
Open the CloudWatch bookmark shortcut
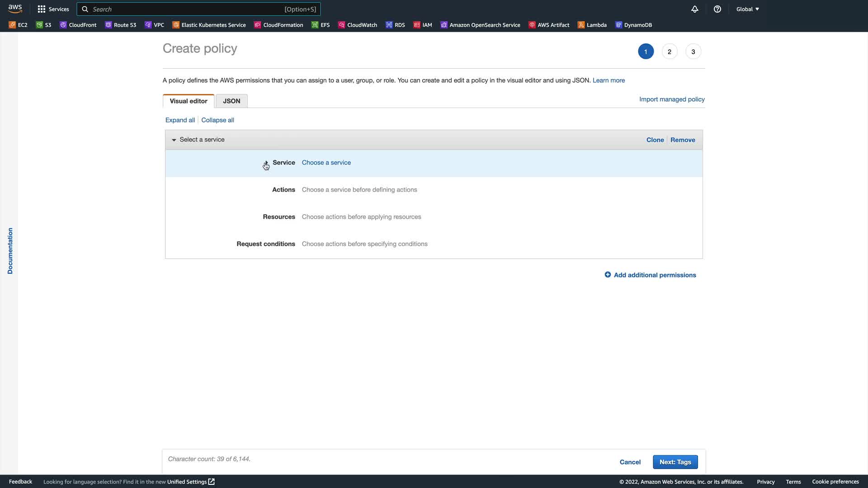pyautogui.click(x=358, y=25)
